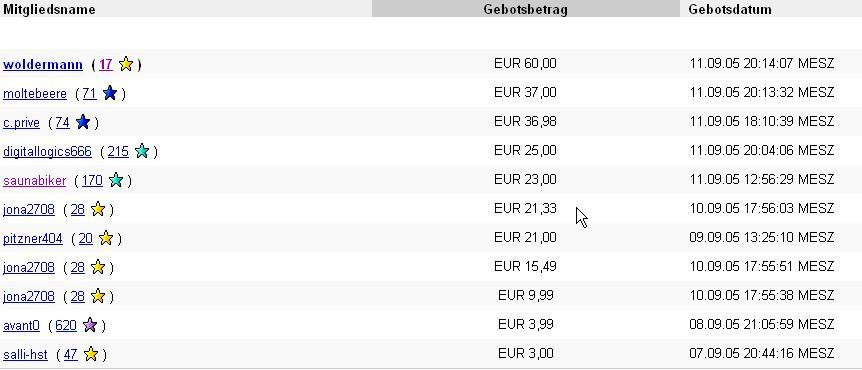Screen dimensions: 862x370
Task: Click the blue star beside c.prive
Action: (83, 122)
